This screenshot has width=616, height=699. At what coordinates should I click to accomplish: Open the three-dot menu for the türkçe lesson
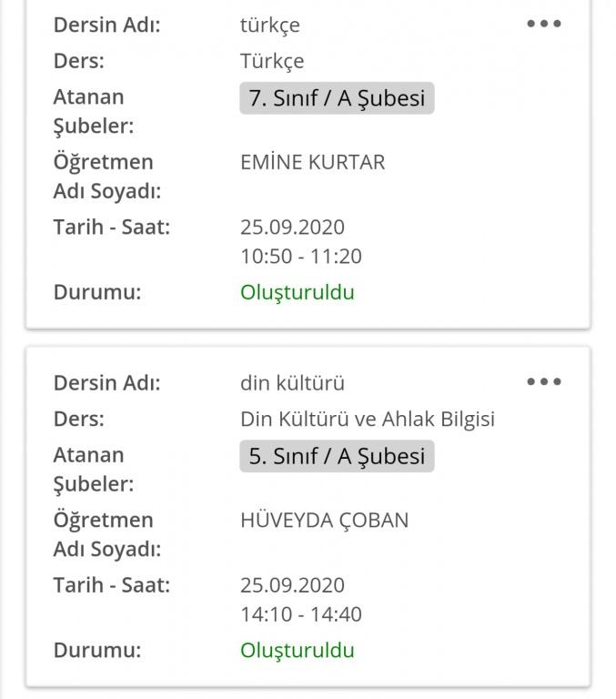tap(544, 25)
